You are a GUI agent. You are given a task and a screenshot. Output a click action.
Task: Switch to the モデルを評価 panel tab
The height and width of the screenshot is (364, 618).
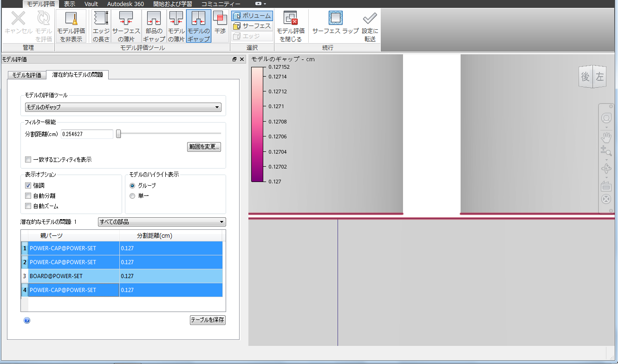(x=26, y=75)
